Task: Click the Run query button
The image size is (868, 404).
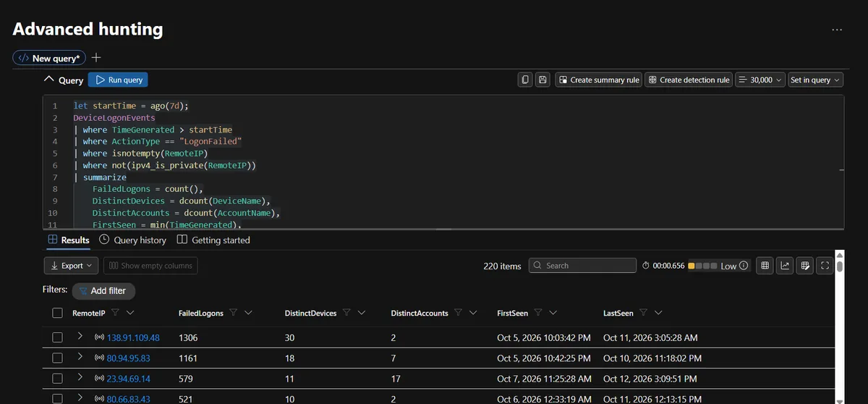Action: tap(118, 80)
